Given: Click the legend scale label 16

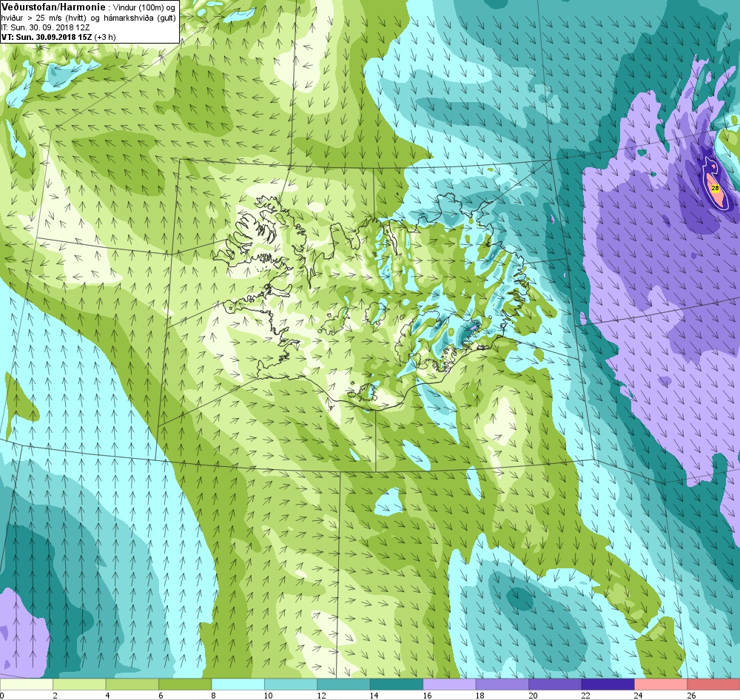Looking at the screenshot, I should [427, 696].
